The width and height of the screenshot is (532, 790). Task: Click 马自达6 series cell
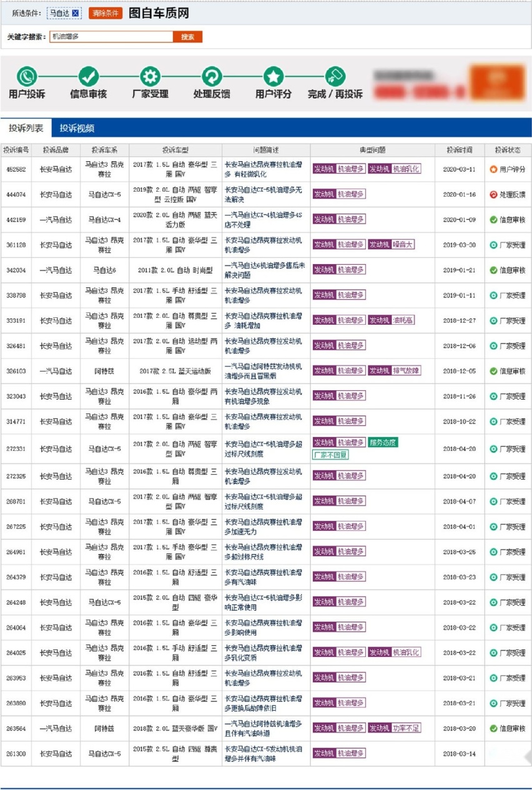click(104, 270)
